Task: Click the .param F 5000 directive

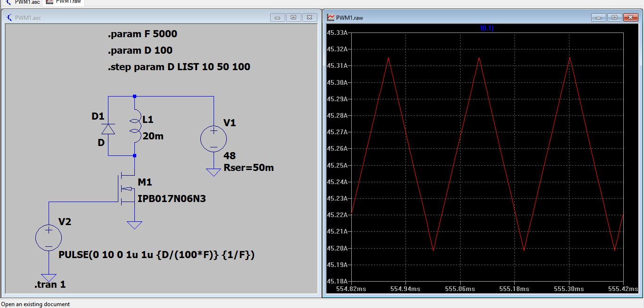Action: click(142, 34)
